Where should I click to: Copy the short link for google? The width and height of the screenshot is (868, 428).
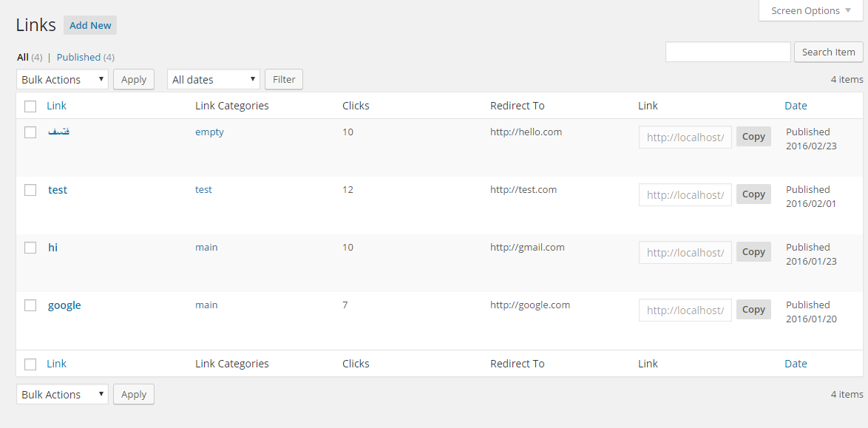[753, 310]
